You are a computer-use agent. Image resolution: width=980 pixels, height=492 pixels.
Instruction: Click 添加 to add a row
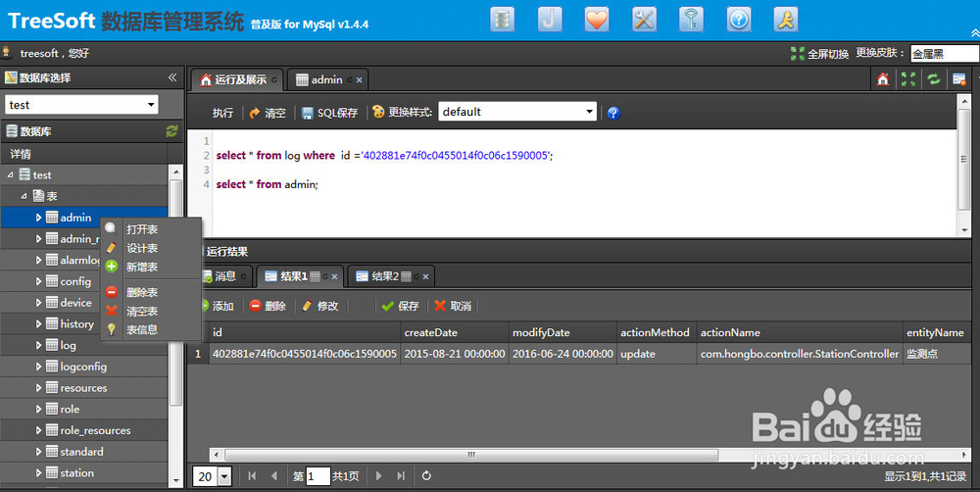[217, 306]
